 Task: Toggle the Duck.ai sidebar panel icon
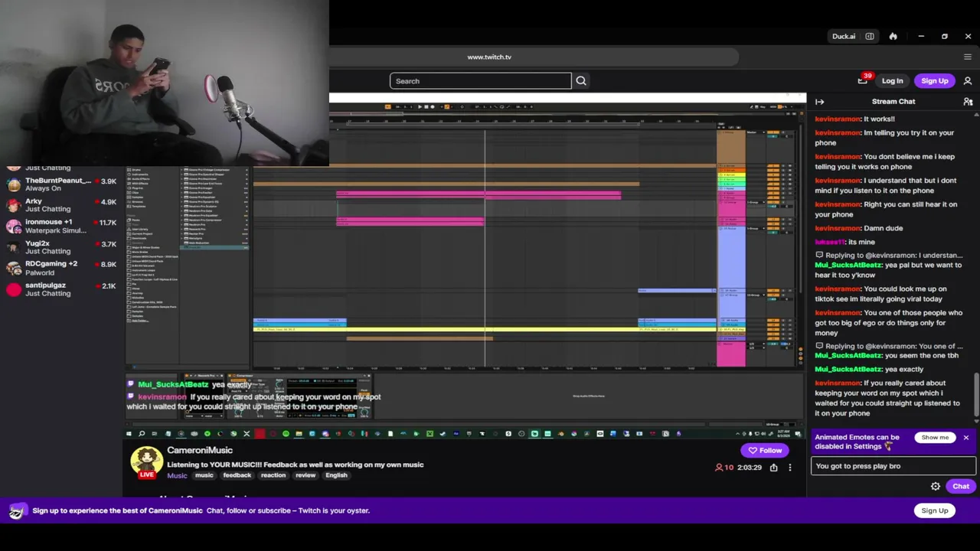(x=870, y=36)
